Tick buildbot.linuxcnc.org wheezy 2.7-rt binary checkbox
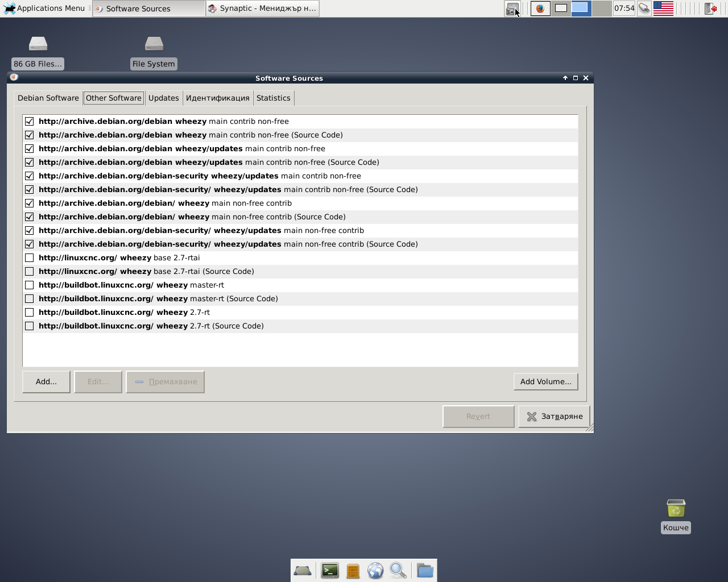The height and width of the screenshot is (582, 728). point(30,313)
